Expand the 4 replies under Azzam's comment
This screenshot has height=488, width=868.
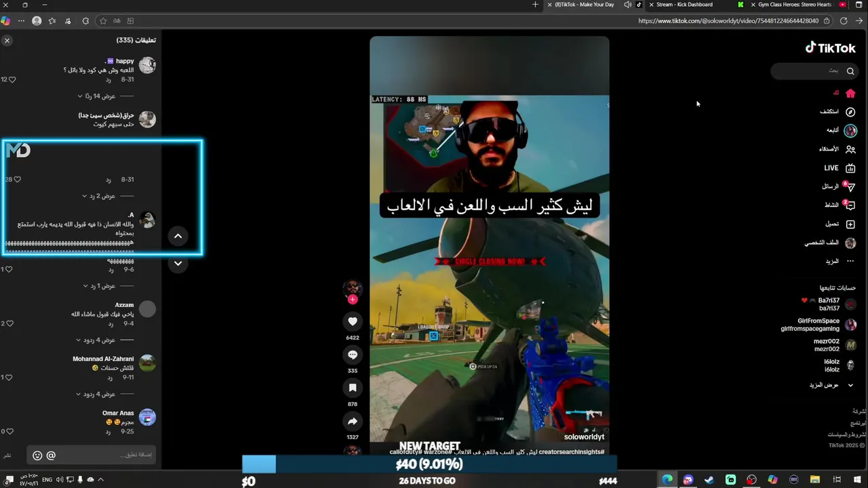[x=97, y=340]
